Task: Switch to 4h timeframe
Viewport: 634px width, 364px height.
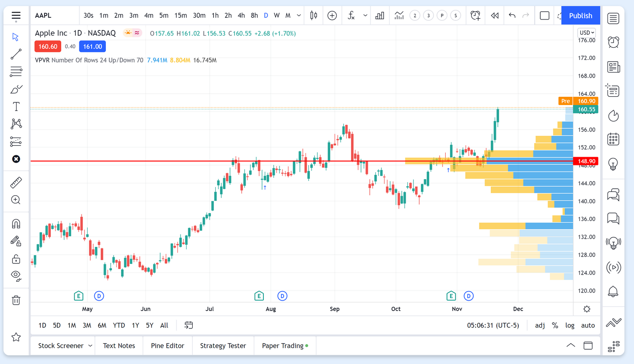Action: (x=241, y=16)
